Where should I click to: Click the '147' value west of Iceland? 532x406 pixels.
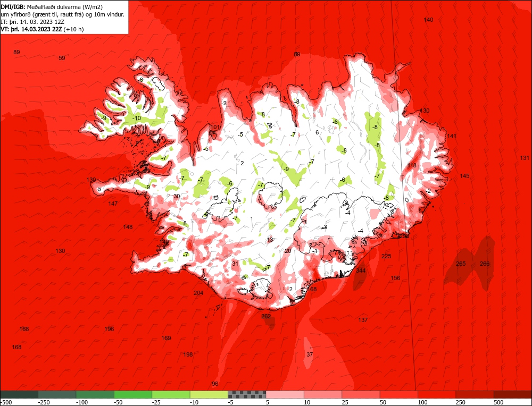click(113, 204)
